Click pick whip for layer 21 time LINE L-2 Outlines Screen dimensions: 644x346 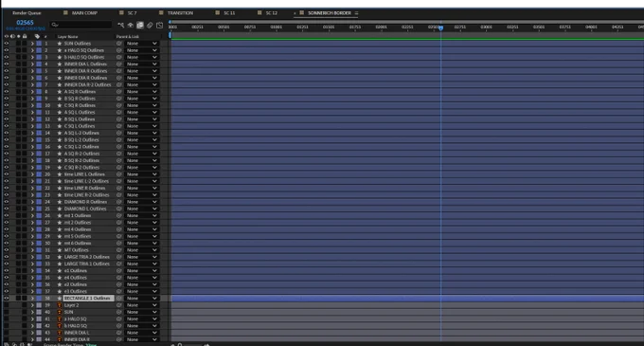coord(119,181)
